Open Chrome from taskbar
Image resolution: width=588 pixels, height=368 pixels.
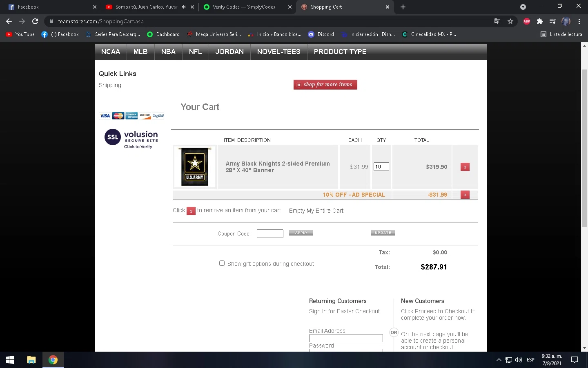(x=53, y=360)
